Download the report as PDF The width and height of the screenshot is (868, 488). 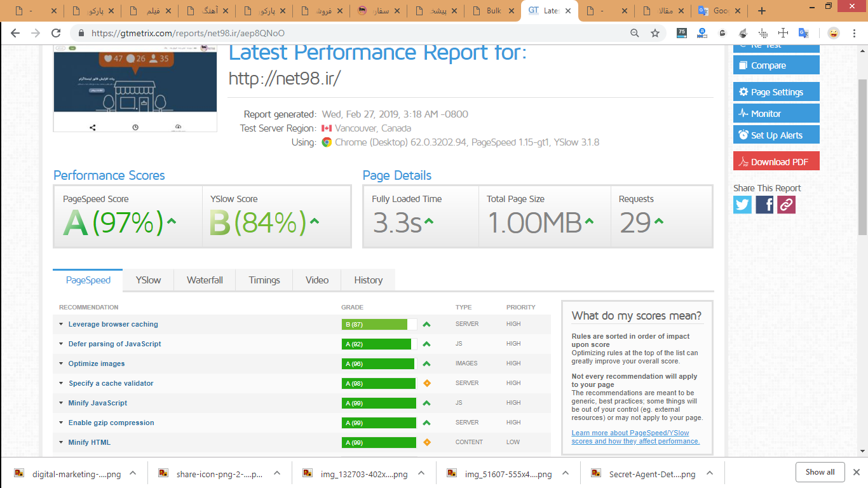click(x=776, y=161)
